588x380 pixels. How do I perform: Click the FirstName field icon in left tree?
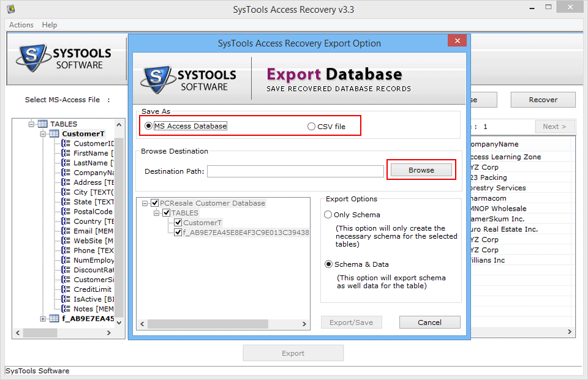tap(66, 153)
